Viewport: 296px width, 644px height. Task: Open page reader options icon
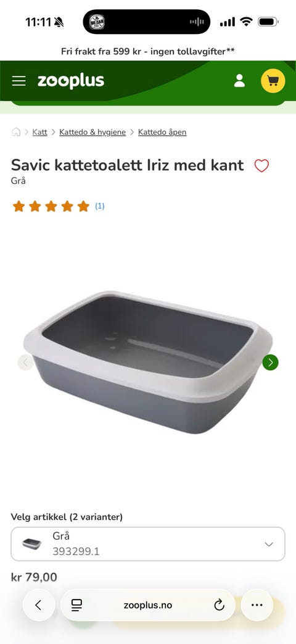[76, 605]
